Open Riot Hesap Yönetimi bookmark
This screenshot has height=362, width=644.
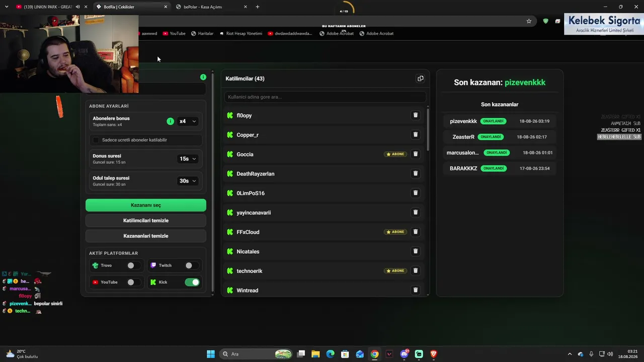pos(240,34)
